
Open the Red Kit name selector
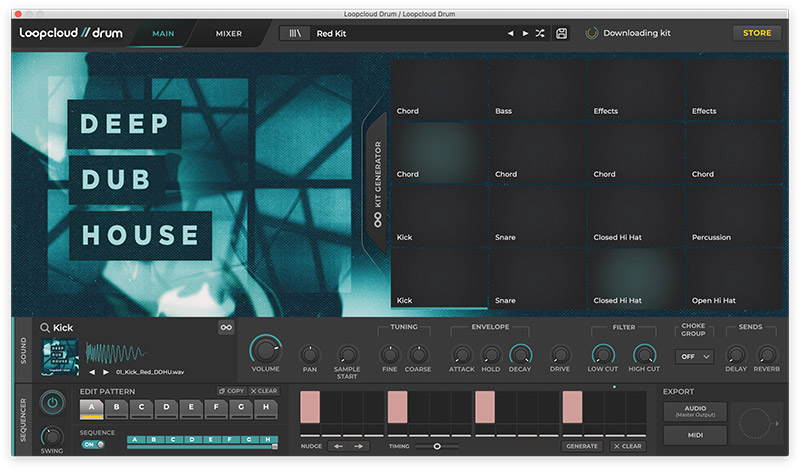pyautogui.click(x=331, y=34)
